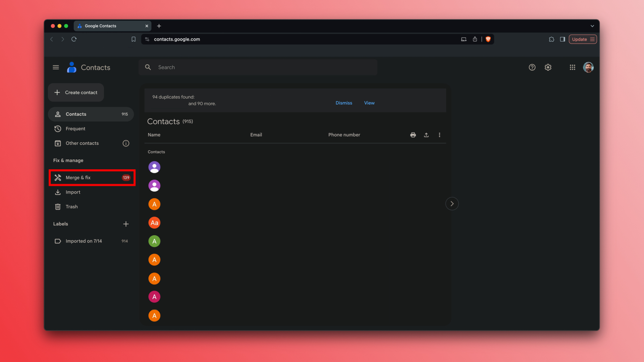Click the help icon in top bar

click(x=532, y=67)
